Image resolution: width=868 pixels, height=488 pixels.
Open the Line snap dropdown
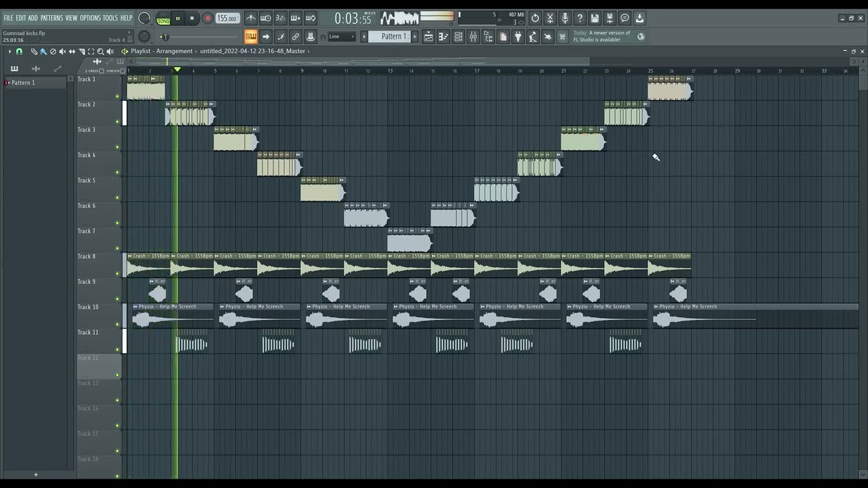[341, 37]
